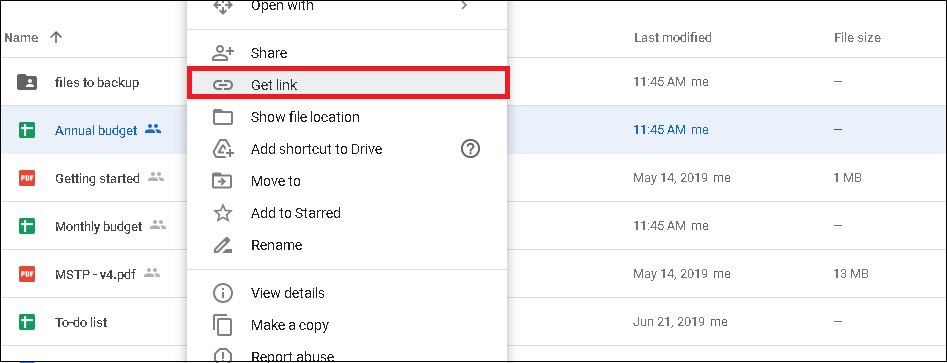Image resolution: width=947 pixels, height=363 pixels.
Task: Click the chain link icon
Action: [x=223, y=85]
